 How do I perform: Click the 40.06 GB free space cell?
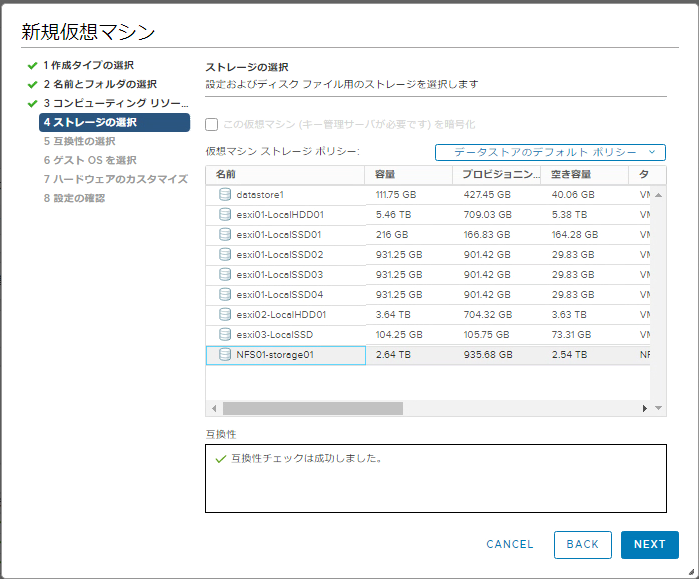tap(573, 195)
